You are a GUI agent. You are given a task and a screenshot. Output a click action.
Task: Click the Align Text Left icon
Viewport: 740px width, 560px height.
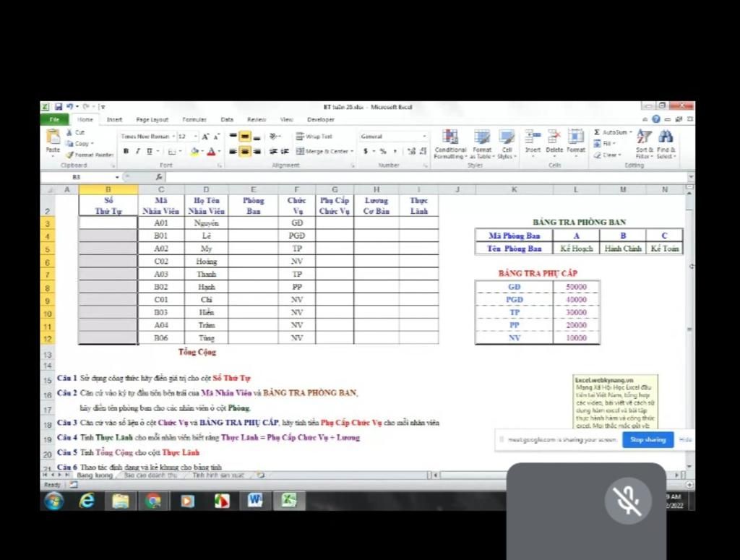(x=233, y=152)
